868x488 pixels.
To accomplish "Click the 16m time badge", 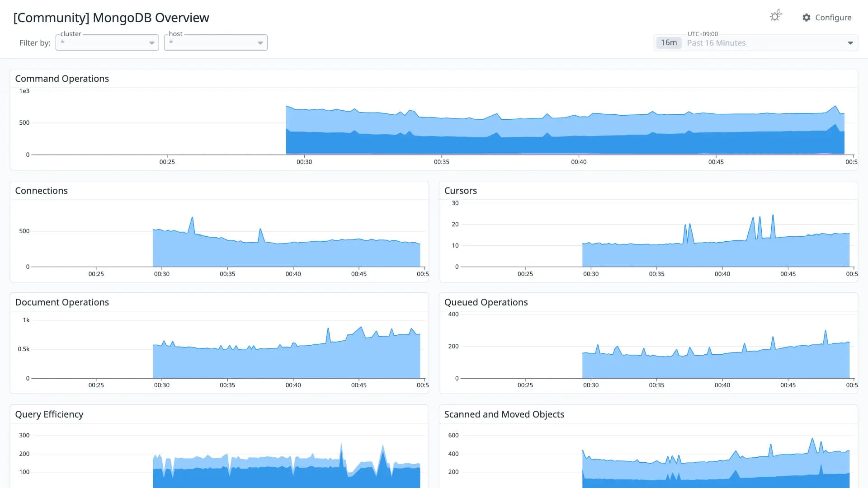I will tap(669, 42).
